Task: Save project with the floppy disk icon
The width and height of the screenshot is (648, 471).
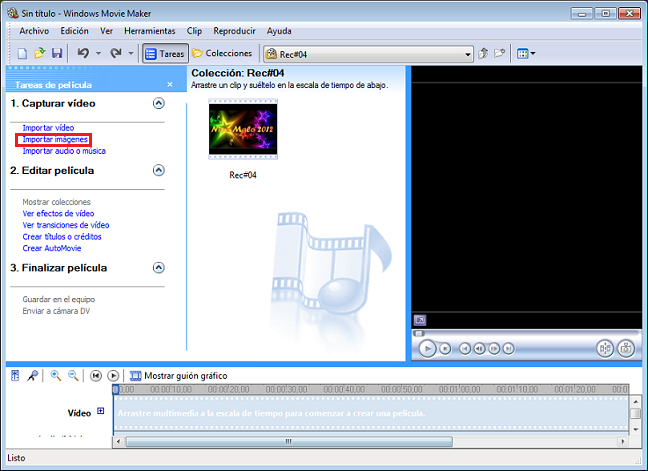Action: [x=57, y=53]
